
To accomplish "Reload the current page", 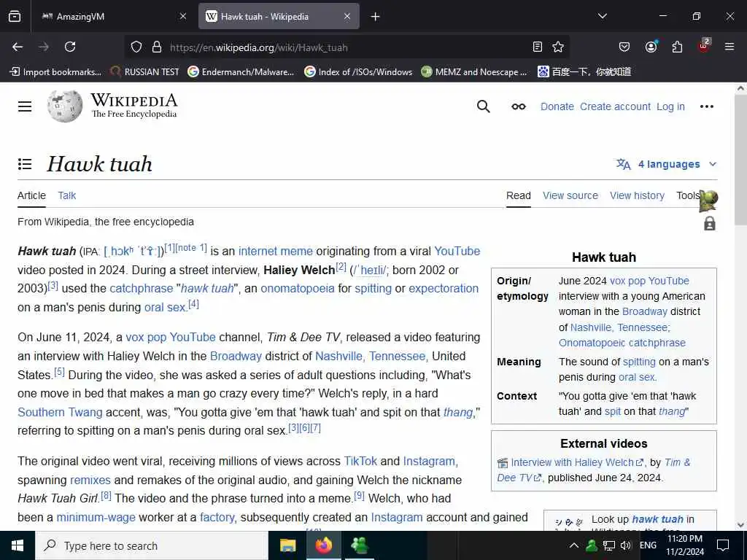I will 70,47.
